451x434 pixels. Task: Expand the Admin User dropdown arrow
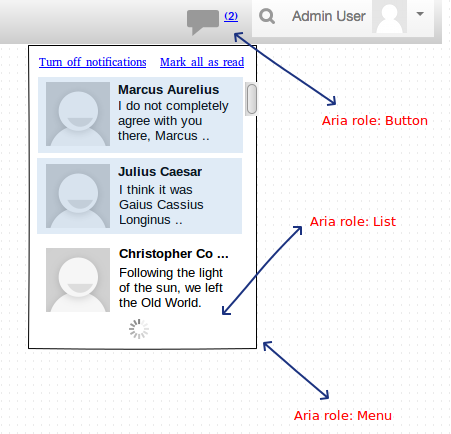(x=420, y=14)
